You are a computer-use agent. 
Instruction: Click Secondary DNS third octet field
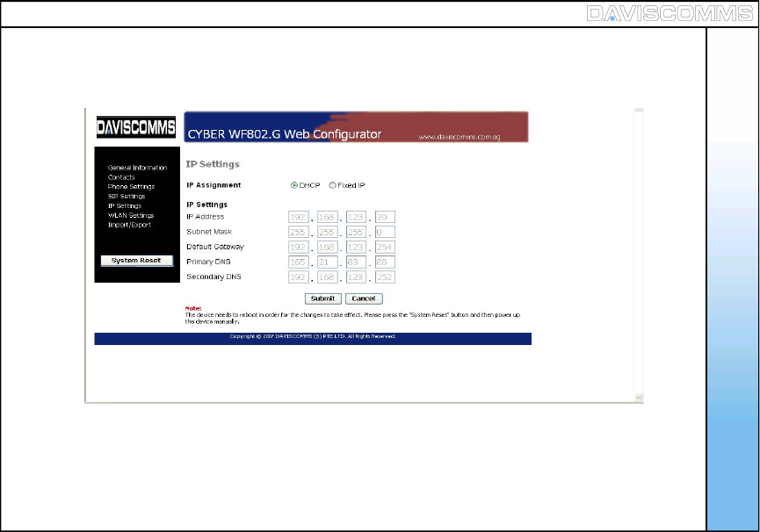[356, 277]
